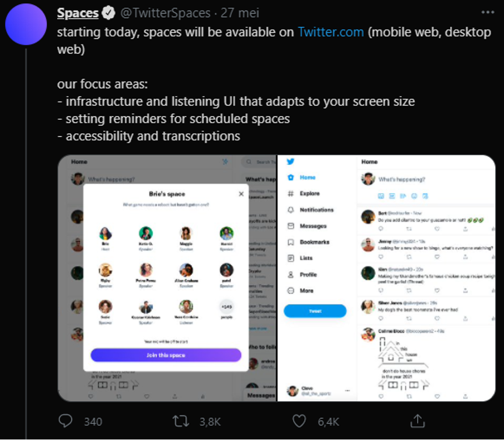Share the tweet via the upload icon
Viewport: 504px width, 440px height.
(x=418, y=422)
